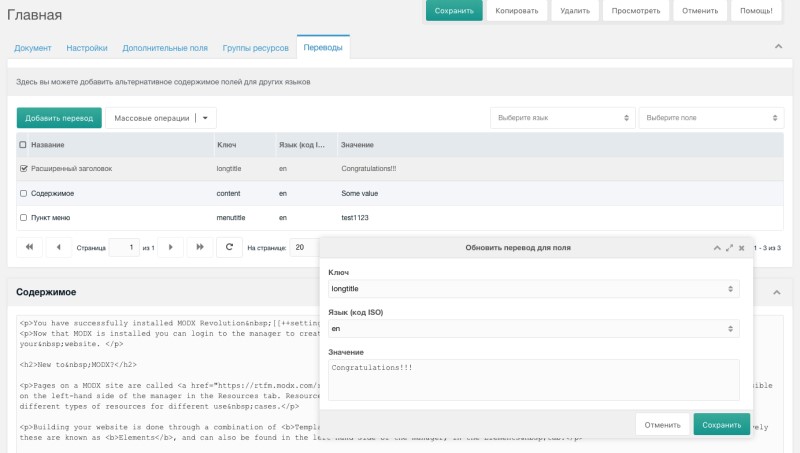Go to first page of translations grid
Viewport: 800px width, 453px height.
click(x=29, y=247)
